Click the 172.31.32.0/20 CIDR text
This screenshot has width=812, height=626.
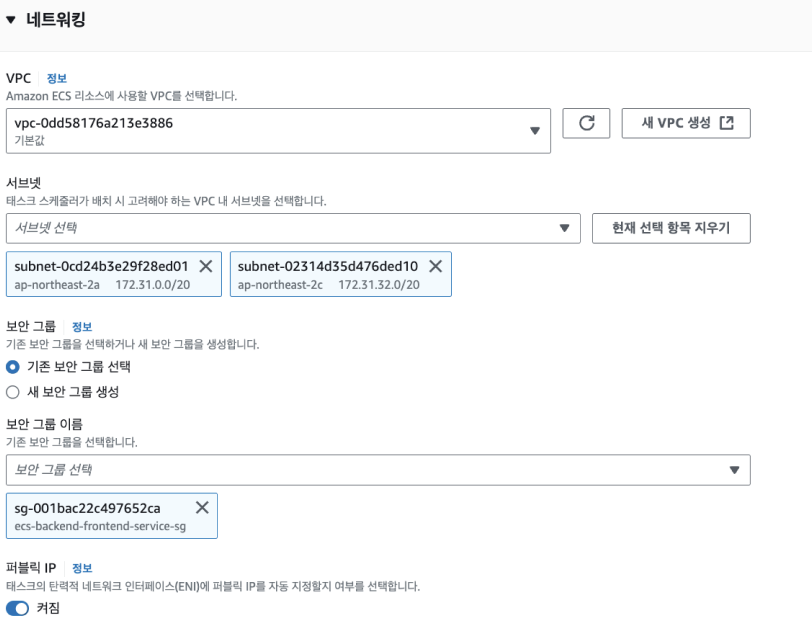tap(379, 285)
